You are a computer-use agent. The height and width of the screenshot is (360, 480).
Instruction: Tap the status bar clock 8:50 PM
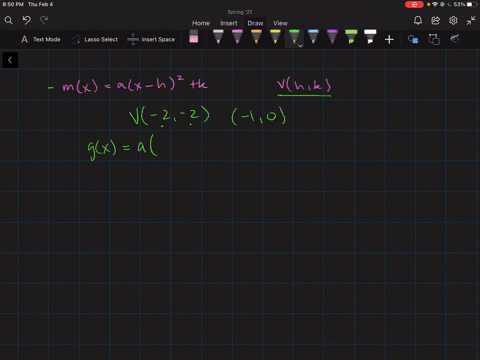coord(13,4)
